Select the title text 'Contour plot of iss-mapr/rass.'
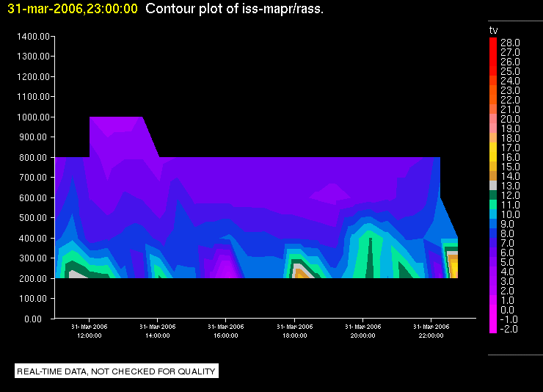 [x=235, y=9]
